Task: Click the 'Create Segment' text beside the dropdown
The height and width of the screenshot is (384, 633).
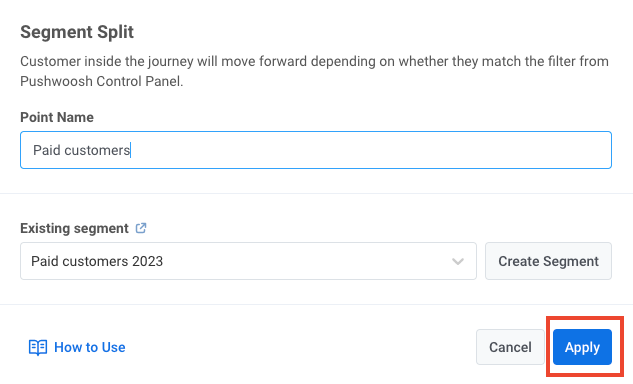Action: point(548,261)
